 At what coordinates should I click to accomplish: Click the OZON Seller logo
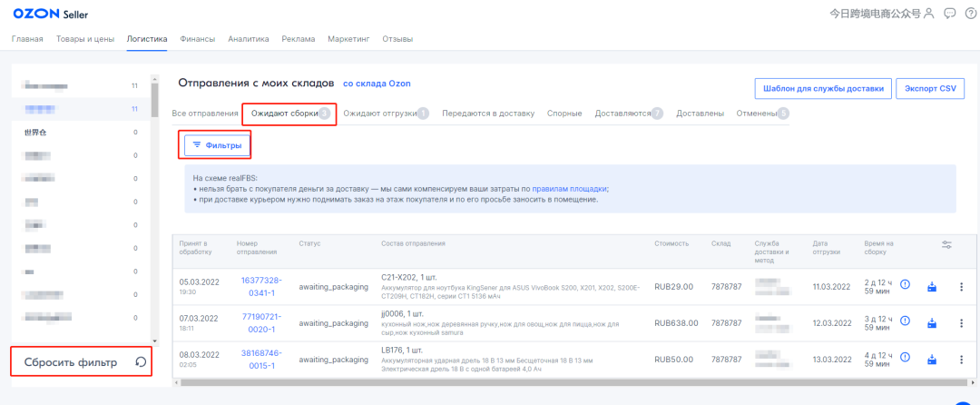(x=51, y=14)
